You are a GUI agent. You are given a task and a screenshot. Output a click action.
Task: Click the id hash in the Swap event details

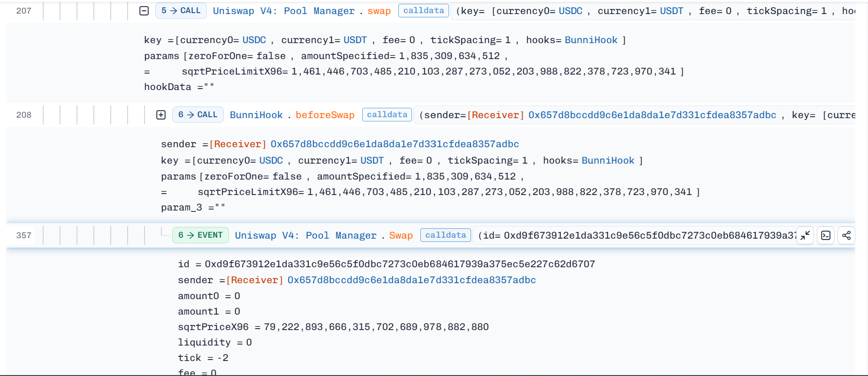tap(400, 264)
